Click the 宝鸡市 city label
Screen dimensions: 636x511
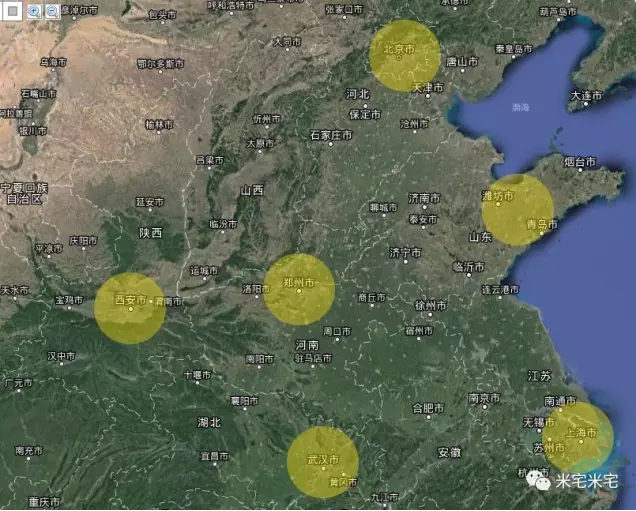(69, 300)
